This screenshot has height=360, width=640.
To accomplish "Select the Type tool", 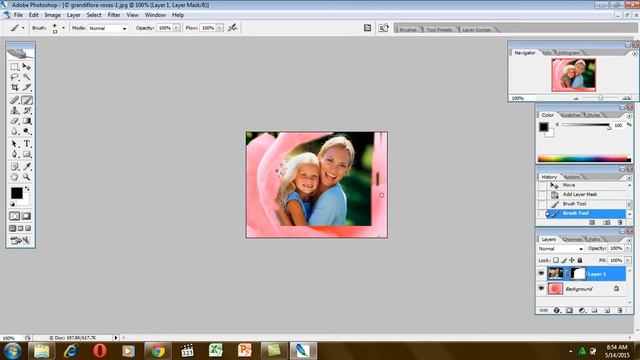I will point(27,144).
